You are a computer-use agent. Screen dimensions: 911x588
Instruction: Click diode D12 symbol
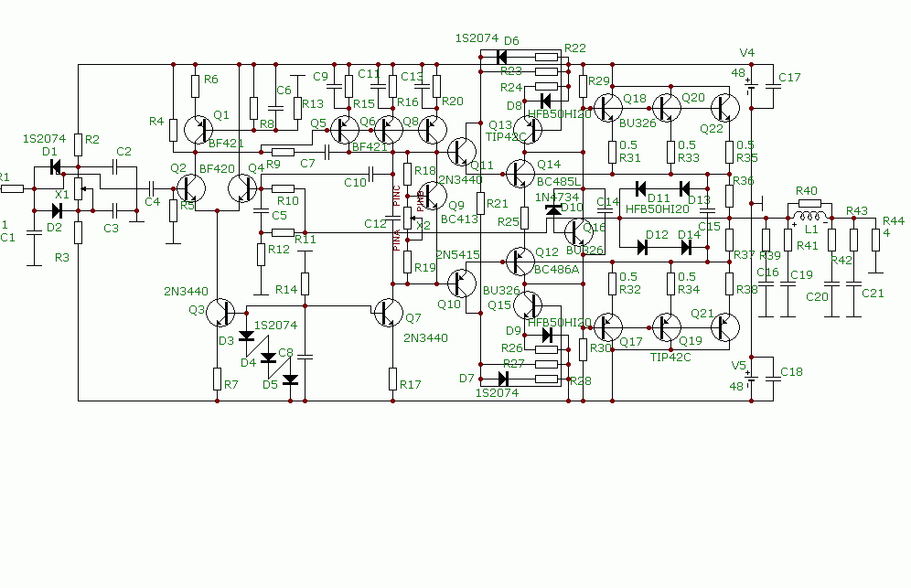click(x=642, y=247)
